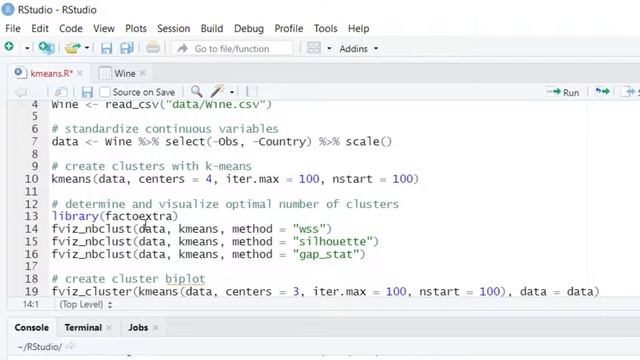Screen dimensions: 640x360
Task: Click the ~/RStudio/ console path
Action: [40, 347]
